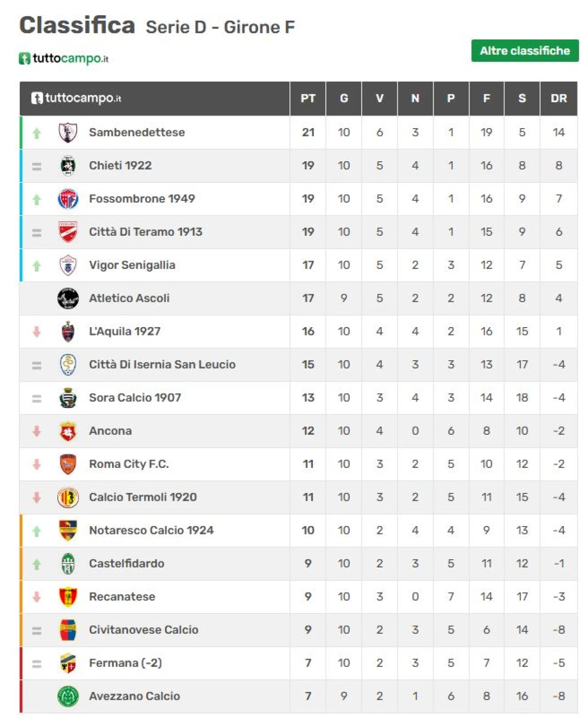
Task: Select the Fossombrone 1949 team badge
Action: (x=68, y=199)
